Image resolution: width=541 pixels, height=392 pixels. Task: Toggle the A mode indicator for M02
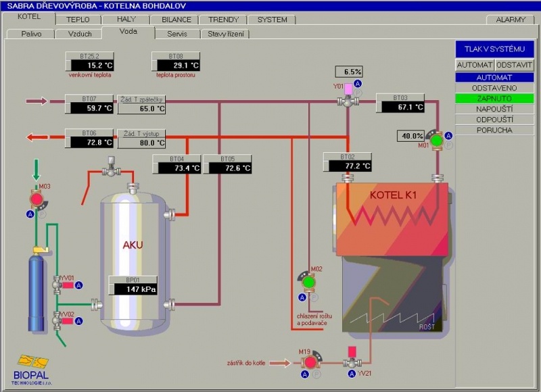[302, 297]
